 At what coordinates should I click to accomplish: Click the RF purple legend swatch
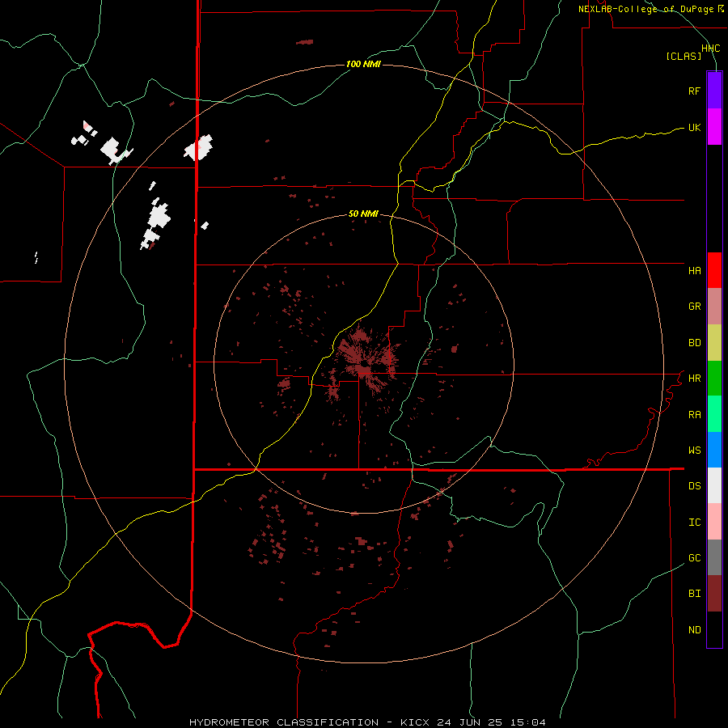pyautogui.click(x=714, y=91)
